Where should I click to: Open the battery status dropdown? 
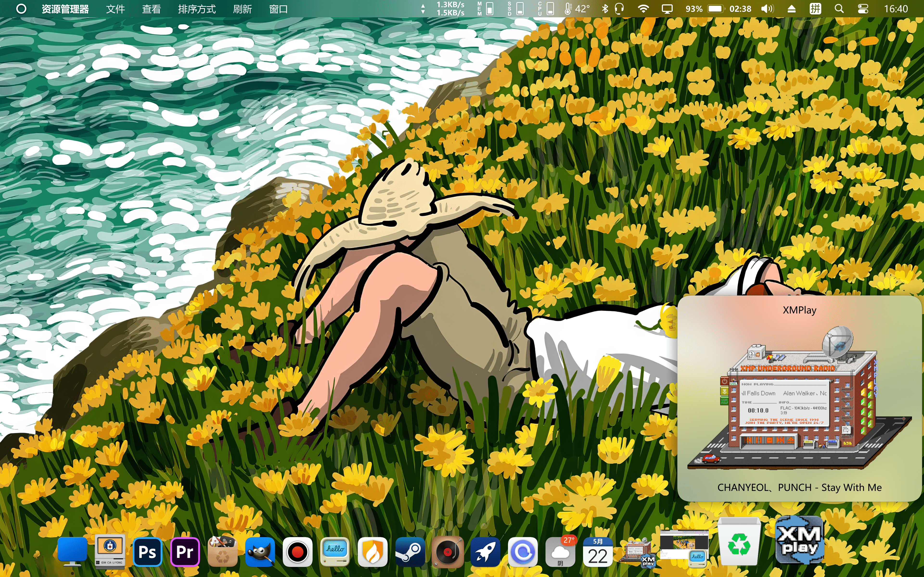click(x=716, y=8)
